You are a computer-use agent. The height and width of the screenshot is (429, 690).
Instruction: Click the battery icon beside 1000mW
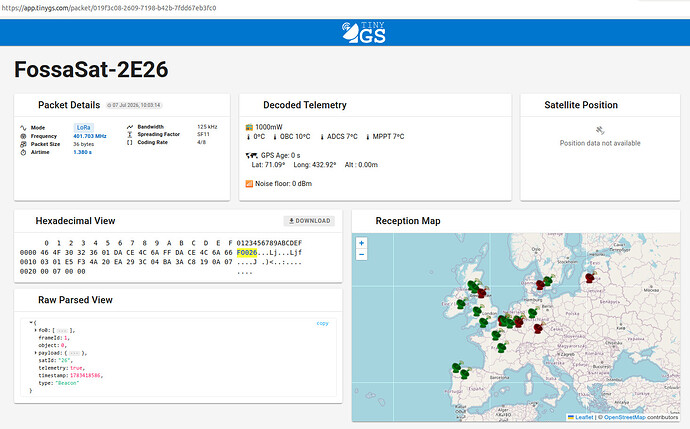249,127
